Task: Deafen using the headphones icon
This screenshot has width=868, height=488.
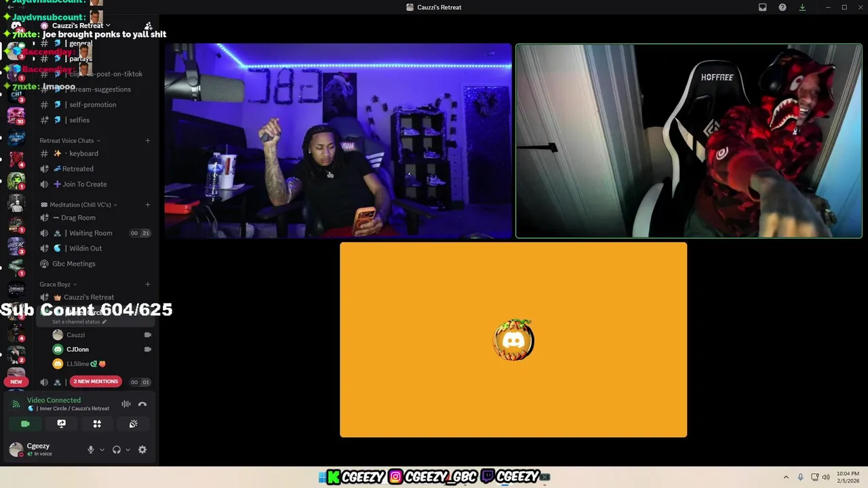Action: 117,449
